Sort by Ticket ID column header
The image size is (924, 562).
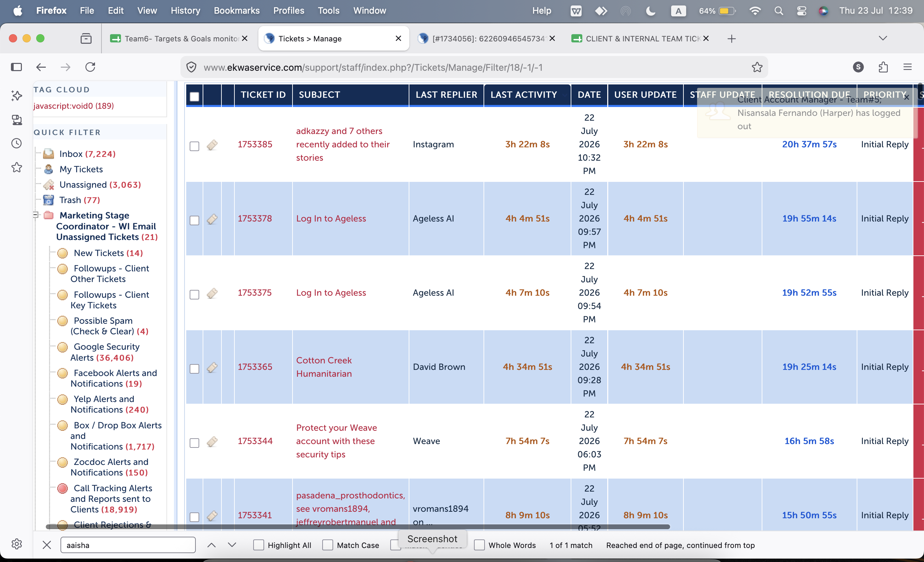coord(263,95)
